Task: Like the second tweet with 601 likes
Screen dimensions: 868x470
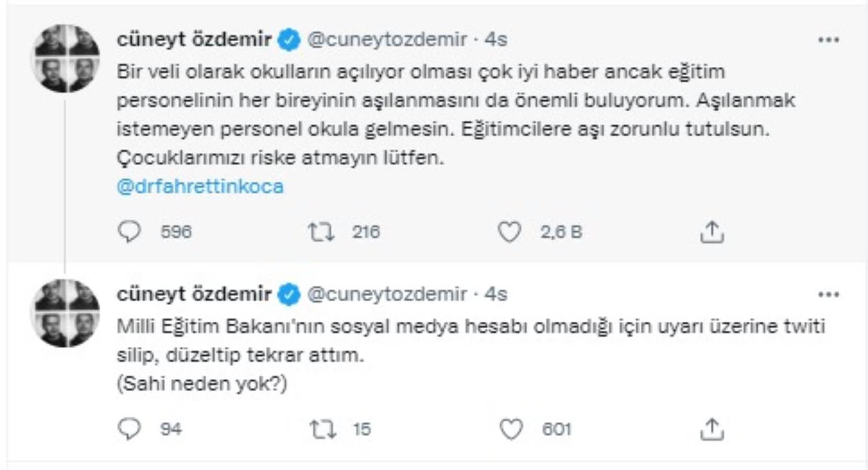Action: [x=511, y=429]
